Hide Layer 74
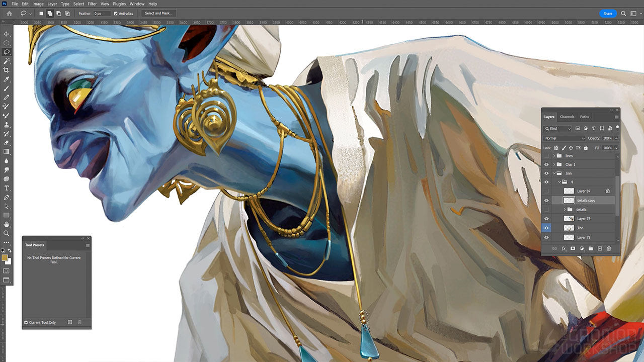 [546, 219]
